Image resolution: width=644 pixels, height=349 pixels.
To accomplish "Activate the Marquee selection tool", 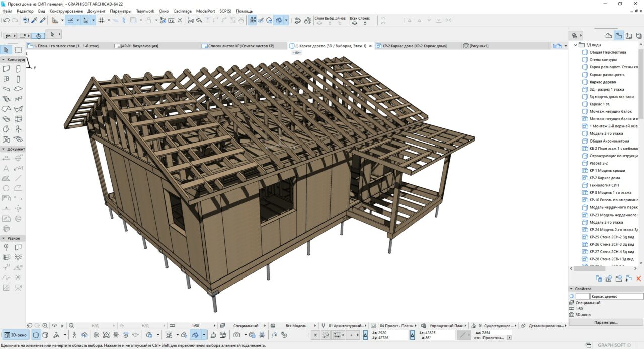I will pyautogui.click(x=18, y=50).
